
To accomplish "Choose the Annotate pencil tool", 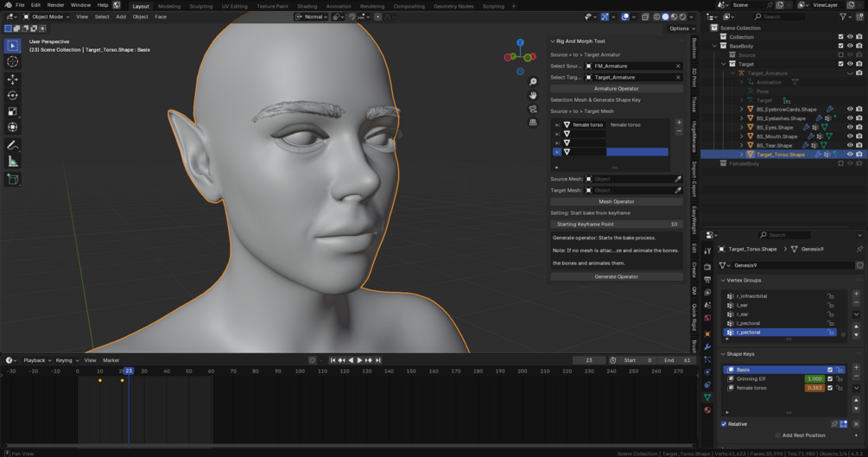I will 12,145.
